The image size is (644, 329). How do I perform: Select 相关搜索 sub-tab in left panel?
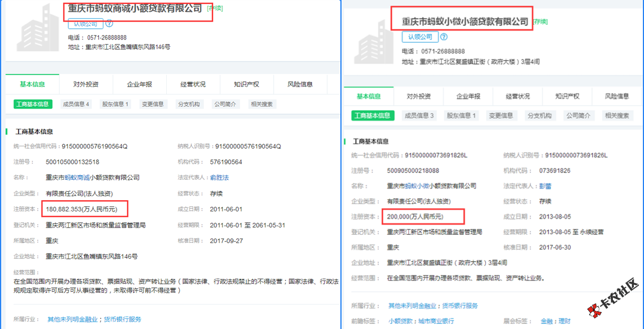click(262, 104)
